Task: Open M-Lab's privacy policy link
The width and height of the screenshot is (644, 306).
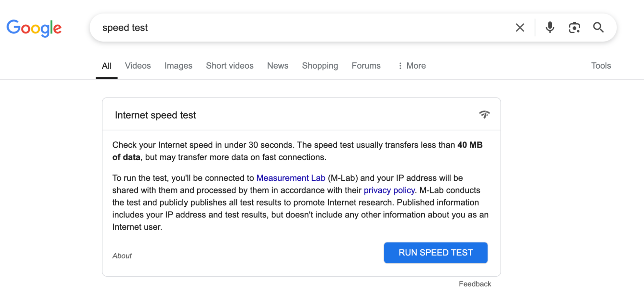Action: (x=389, y=190)
